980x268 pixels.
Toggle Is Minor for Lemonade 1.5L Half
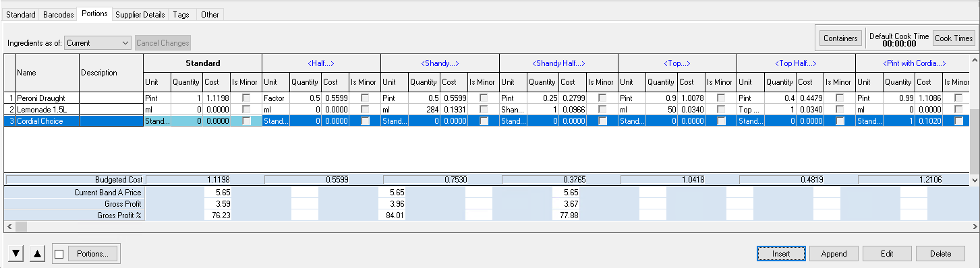tap(365, 109)
